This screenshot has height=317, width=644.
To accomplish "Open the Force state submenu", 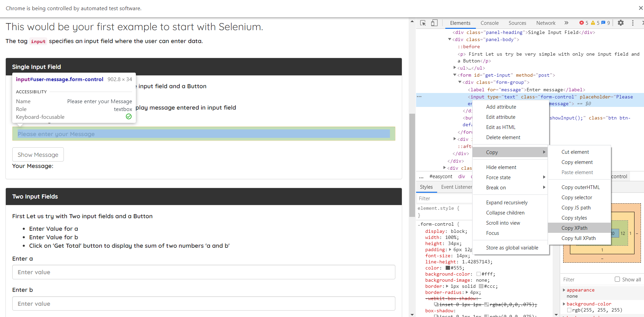I will pos(510,177).
